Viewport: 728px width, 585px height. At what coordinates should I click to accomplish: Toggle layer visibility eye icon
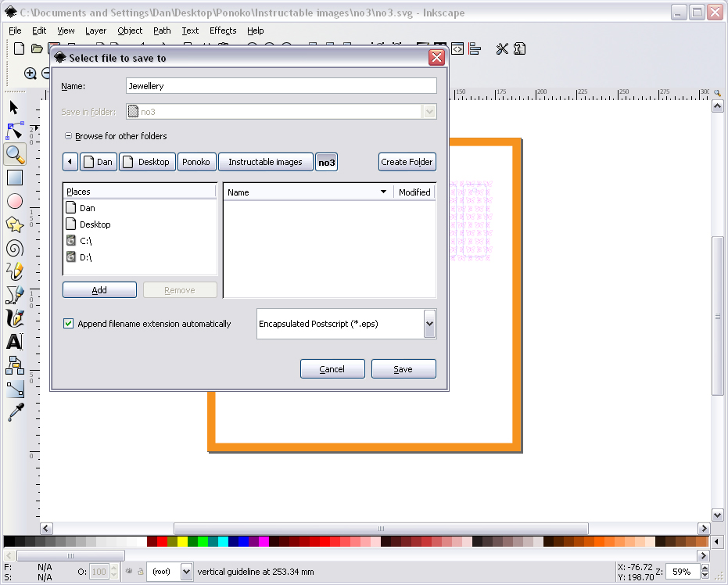click(x=129, y=572)
